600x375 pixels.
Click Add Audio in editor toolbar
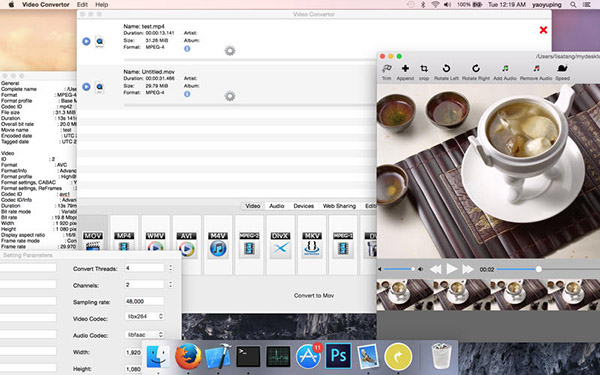pos(505,72)
